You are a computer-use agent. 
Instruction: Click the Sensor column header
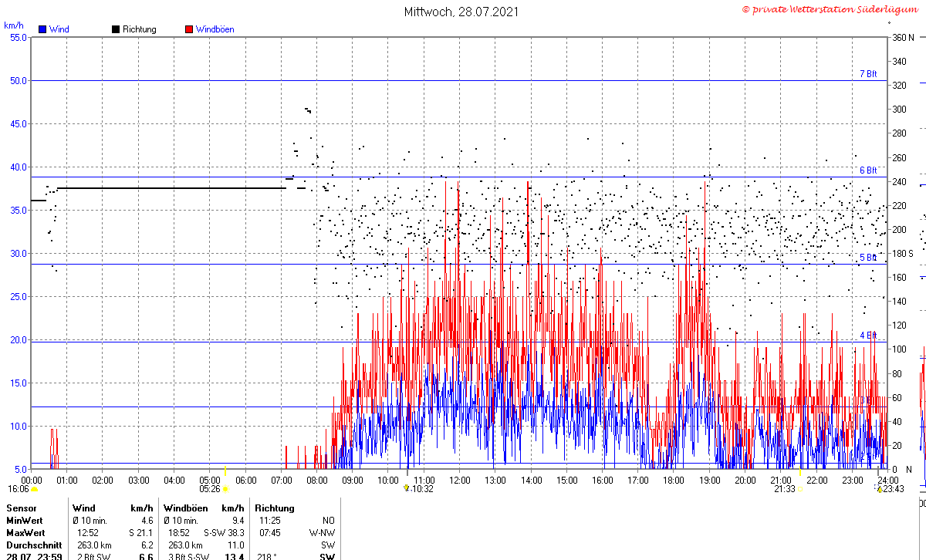point(21,508)
